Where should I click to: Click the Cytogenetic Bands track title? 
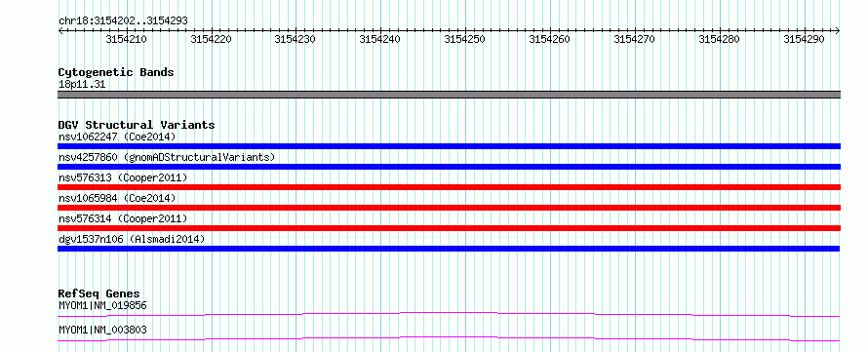pos(116,72)
